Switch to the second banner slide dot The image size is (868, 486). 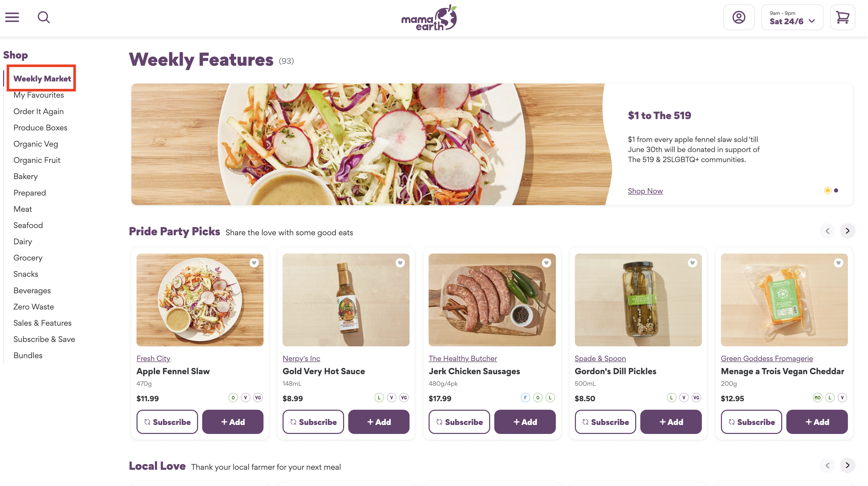click(836, 190)
